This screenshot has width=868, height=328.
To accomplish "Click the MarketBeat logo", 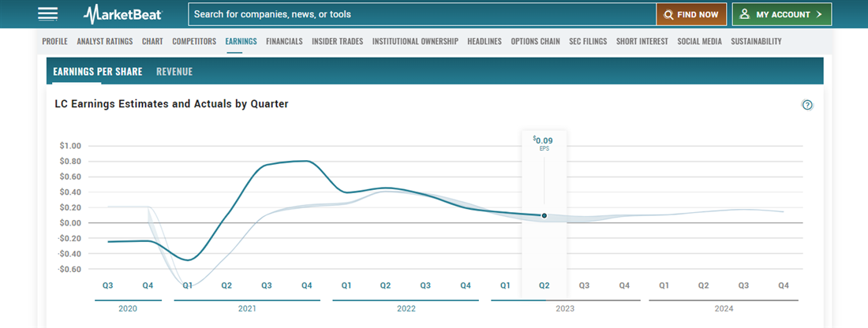I will pos(125,14).
